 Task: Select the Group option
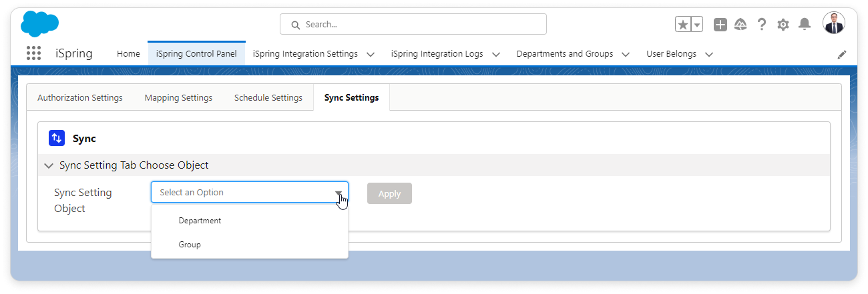click(x=190, y=245)
